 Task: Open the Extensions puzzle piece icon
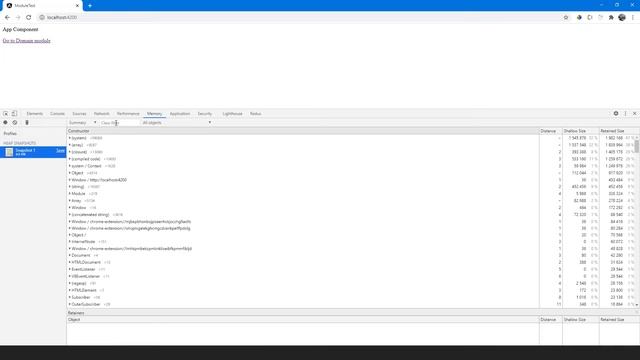click(x=611, y=18)
